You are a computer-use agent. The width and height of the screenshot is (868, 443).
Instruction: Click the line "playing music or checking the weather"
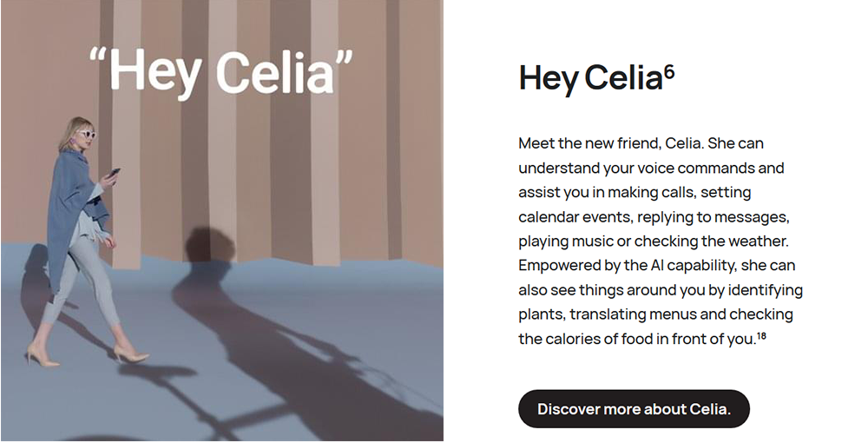[x=654, y=241]
